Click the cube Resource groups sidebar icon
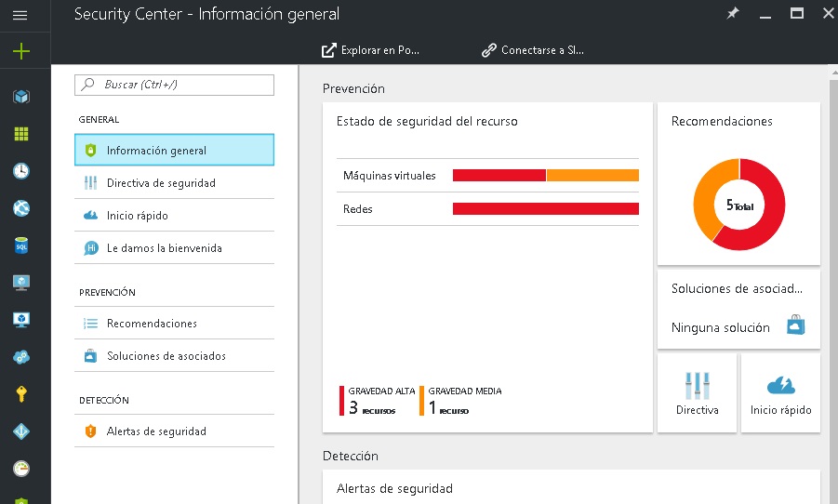This screenshot has height=504, width=838. tap(20, 97)
